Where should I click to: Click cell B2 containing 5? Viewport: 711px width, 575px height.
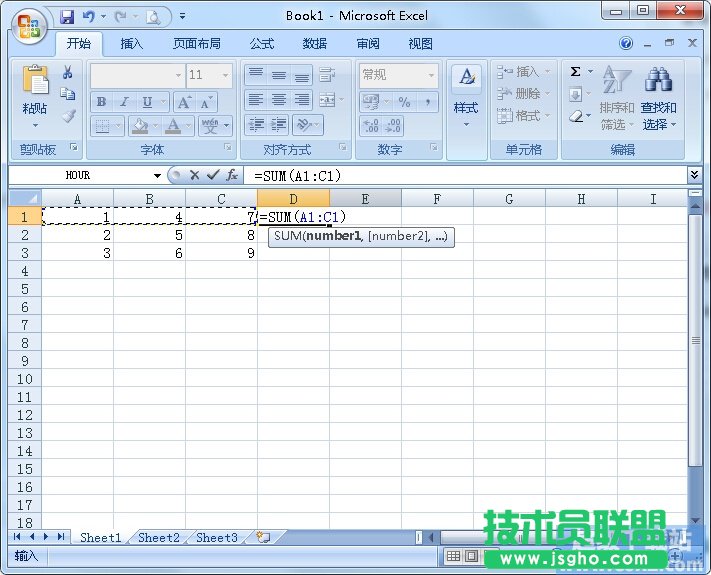point(149,235)
